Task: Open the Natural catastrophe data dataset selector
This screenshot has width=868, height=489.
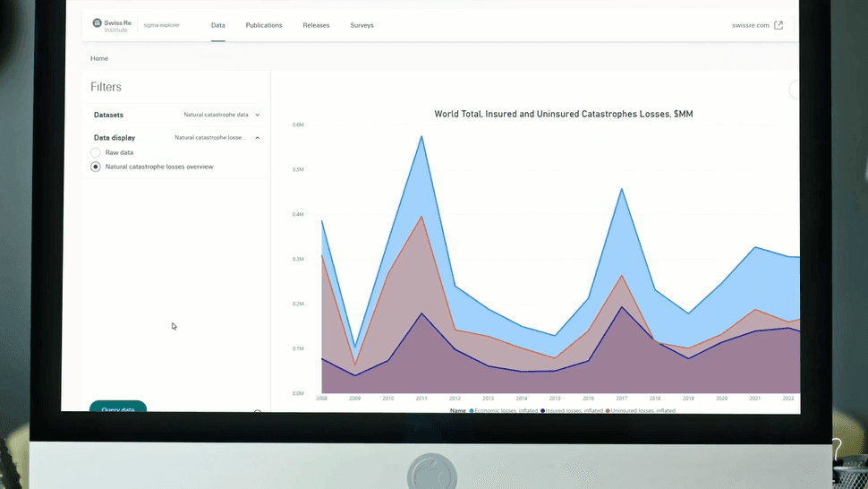Action: (216, 116)
